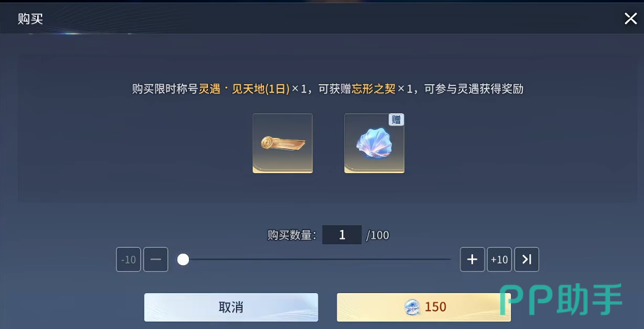Close the 购买 dialog with X
The width and height of the screenshot is (644, 329).
click(630, 19)
